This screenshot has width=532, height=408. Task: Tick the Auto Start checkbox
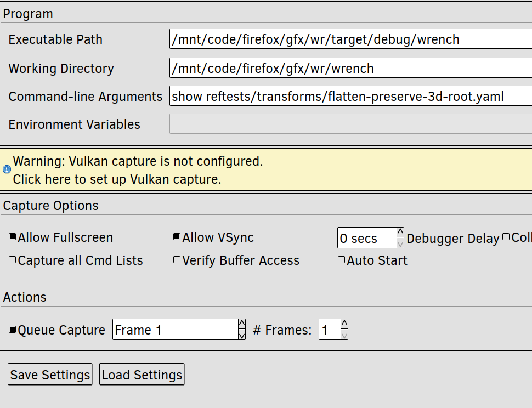point(341,260)
